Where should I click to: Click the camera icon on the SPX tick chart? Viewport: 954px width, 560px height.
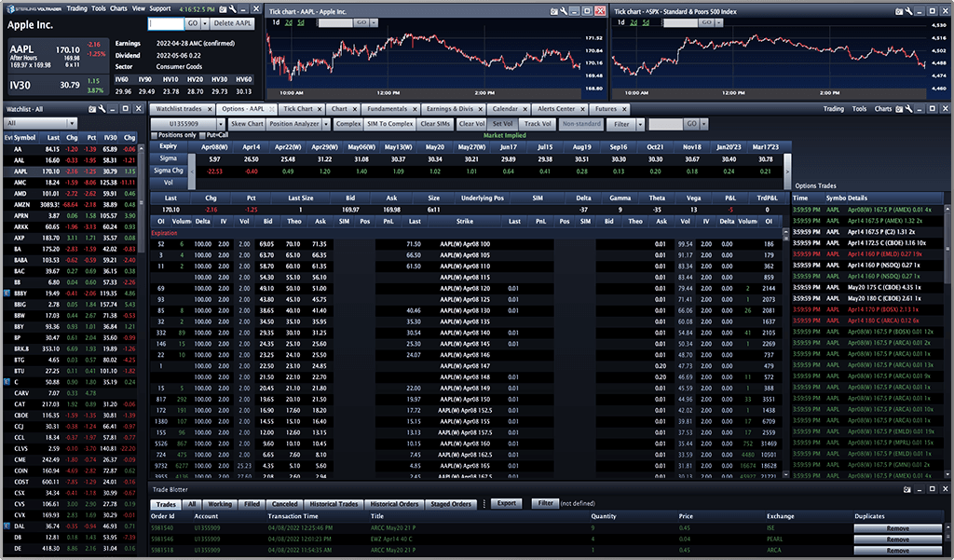click(899, 11)
